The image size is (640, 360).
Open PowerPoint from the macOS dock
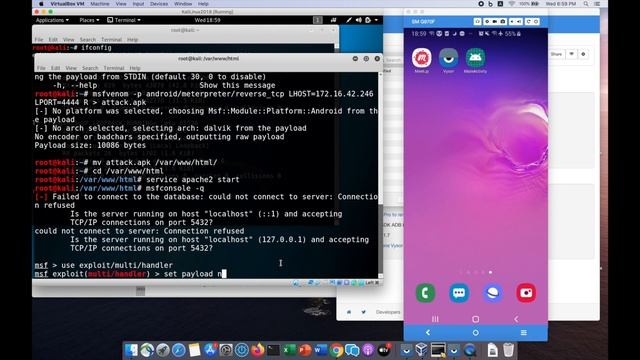point(305,350)
